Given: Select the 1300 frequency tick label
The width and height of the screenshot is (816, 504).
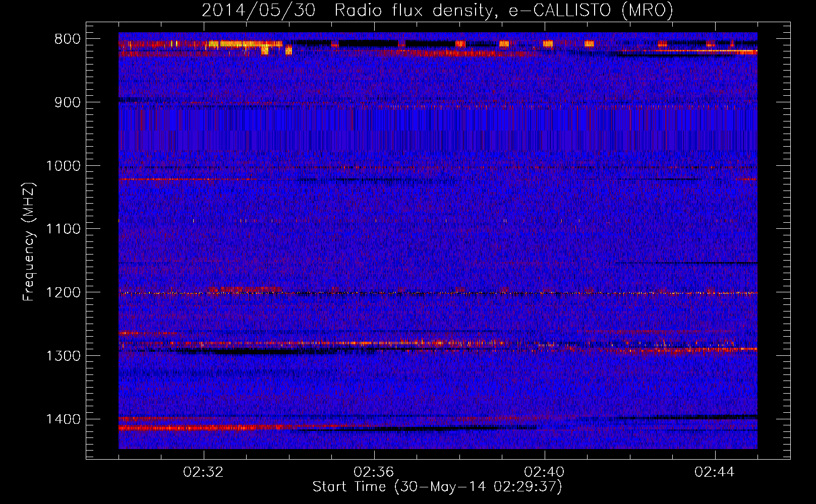Looking at the screenshot, I should [x=63, y=356].
